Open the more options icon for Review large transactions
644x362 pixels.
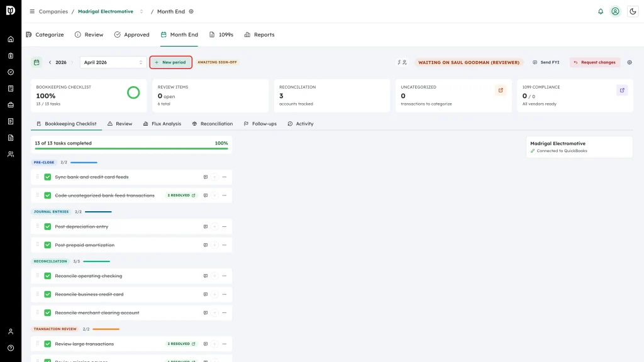pos(225,344)
